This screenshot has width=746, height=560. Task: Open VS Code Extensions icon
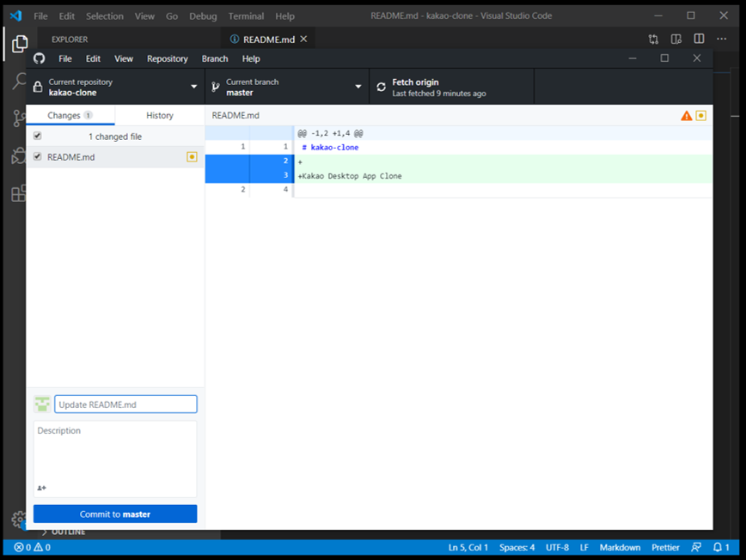click(x=19, y=193)
